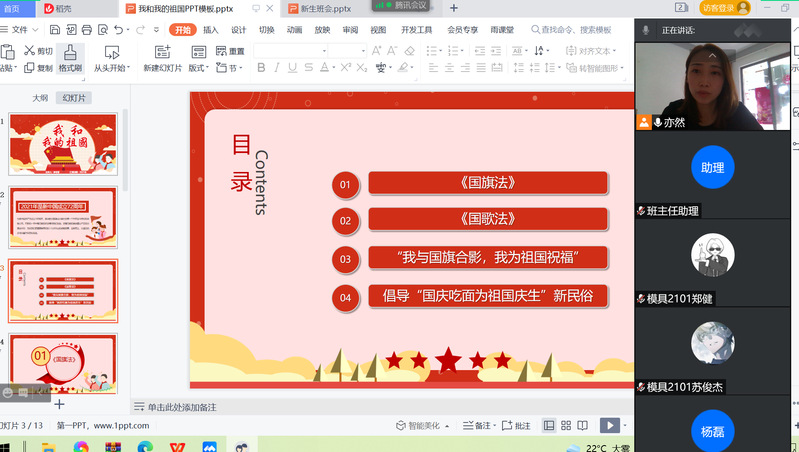The image size is (799, 452).
Task: Switch to slide sorter view icon
Action: 566,426
